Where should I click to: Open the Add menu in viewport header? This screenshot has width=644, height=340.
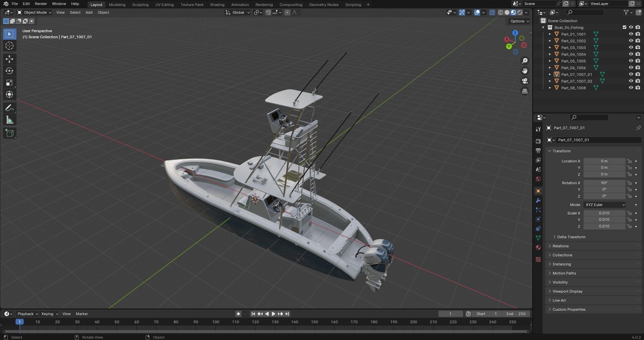click(x=89, y=12)
